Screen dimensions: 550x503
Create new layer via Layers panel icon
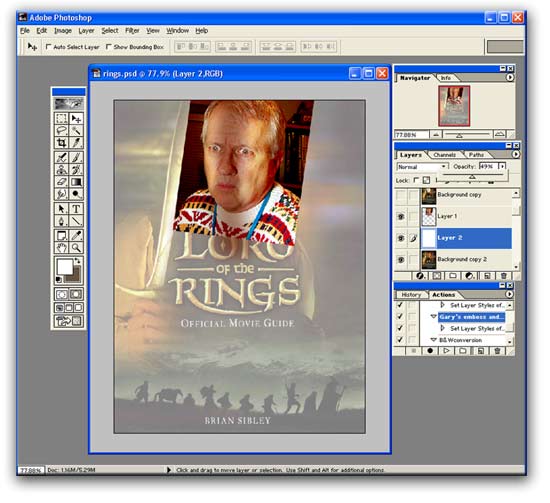pyautogui.click(x=487, y=276)
